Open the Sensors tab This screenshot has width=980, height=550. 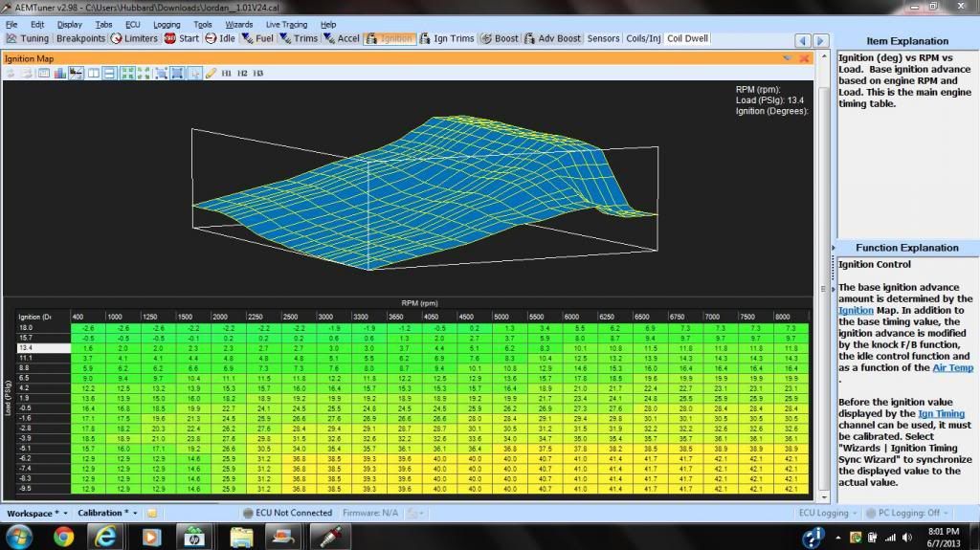[x=603, y=38]
